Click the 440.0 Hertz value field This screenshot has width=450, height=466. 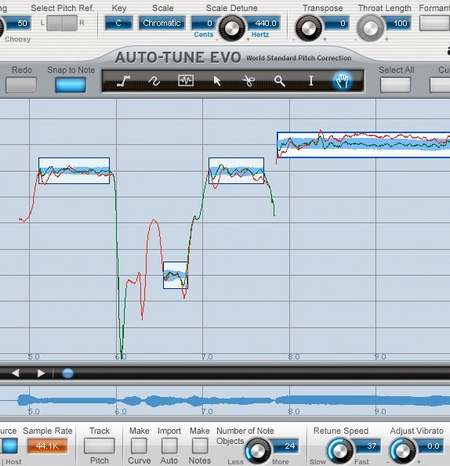click(x=264, y=23)
